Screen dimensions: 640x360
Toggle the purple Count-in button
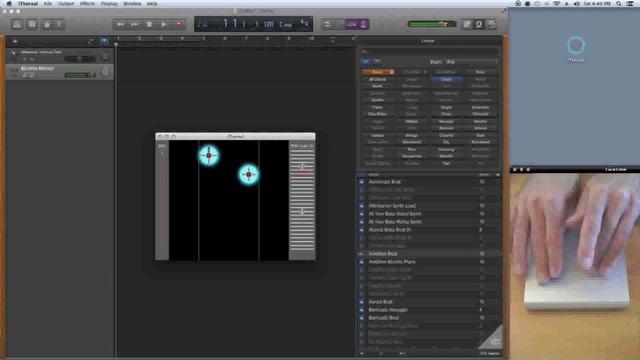pos(352,24)
